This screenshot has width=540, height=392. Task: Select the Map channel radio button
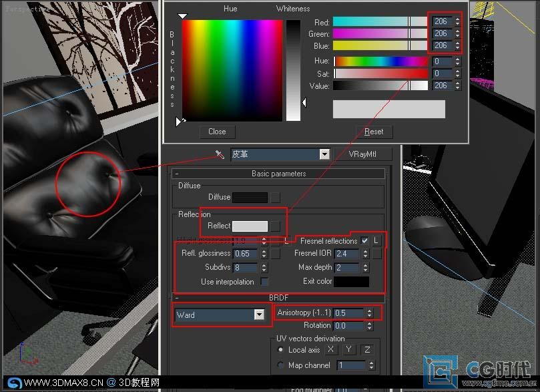[x=280, y=365]
